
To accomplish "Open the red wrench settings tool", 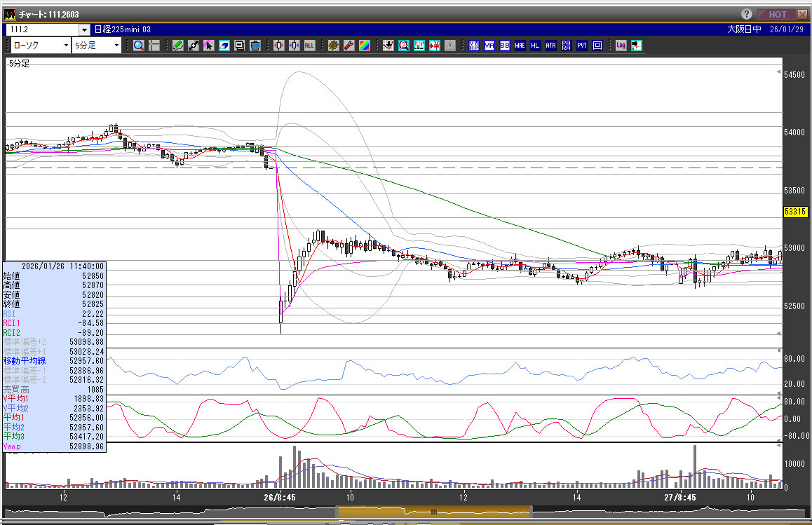I will tap(349, 46).
